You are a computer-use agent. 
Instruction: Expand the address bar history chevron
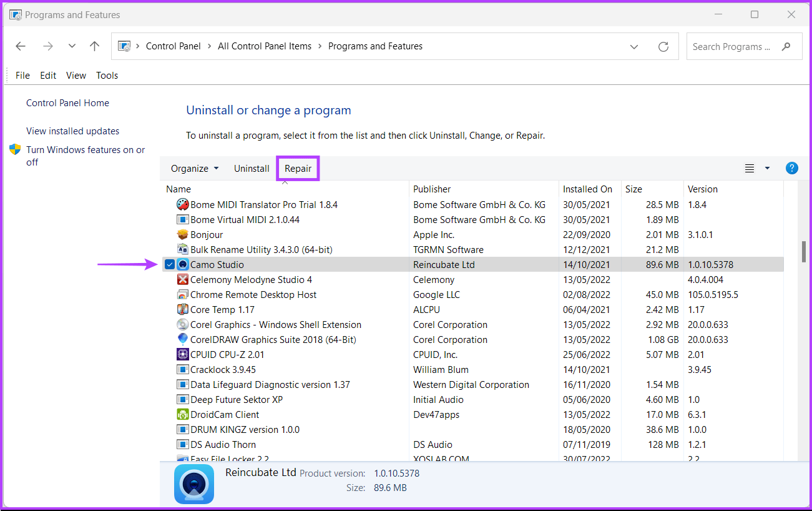634,46
